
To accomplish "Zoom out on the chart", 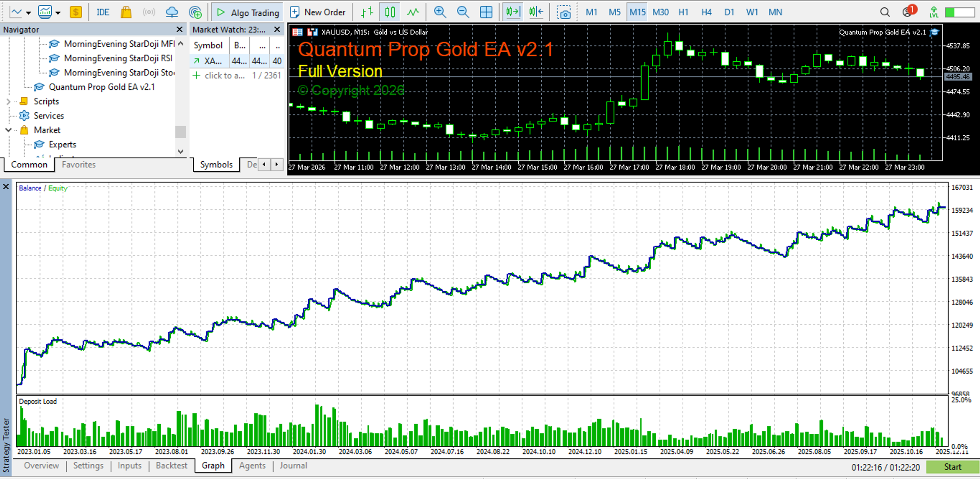I will point(463,12).
